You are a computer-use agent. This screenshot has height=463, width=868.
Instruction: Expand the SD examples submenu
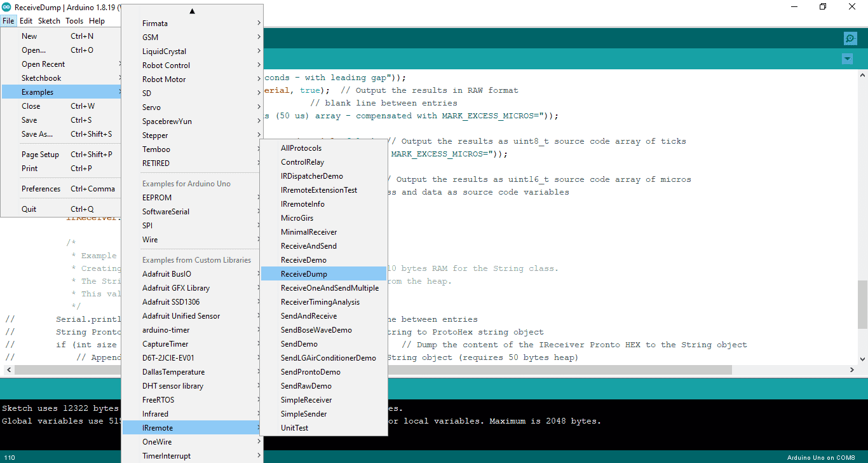(x=193, y=93)
